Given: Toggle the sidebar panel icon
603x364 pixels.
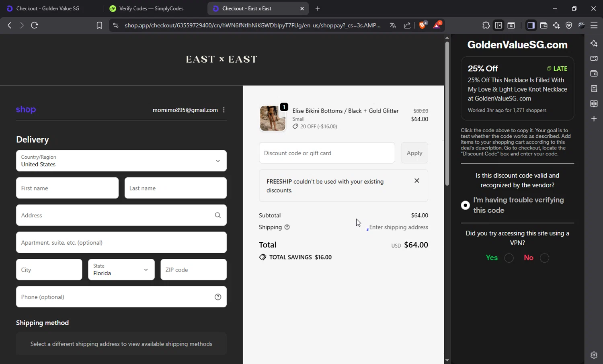Looking at the screenshot, I should point(531,25).
